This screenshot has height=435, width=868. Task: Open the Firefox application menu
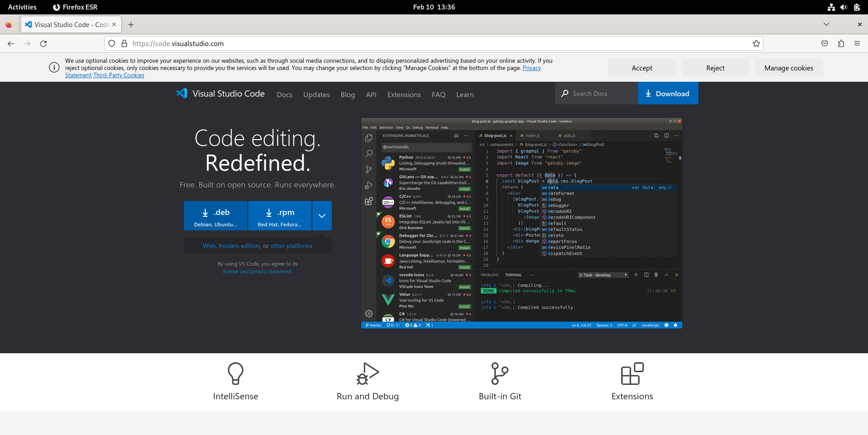click(857, 44)
